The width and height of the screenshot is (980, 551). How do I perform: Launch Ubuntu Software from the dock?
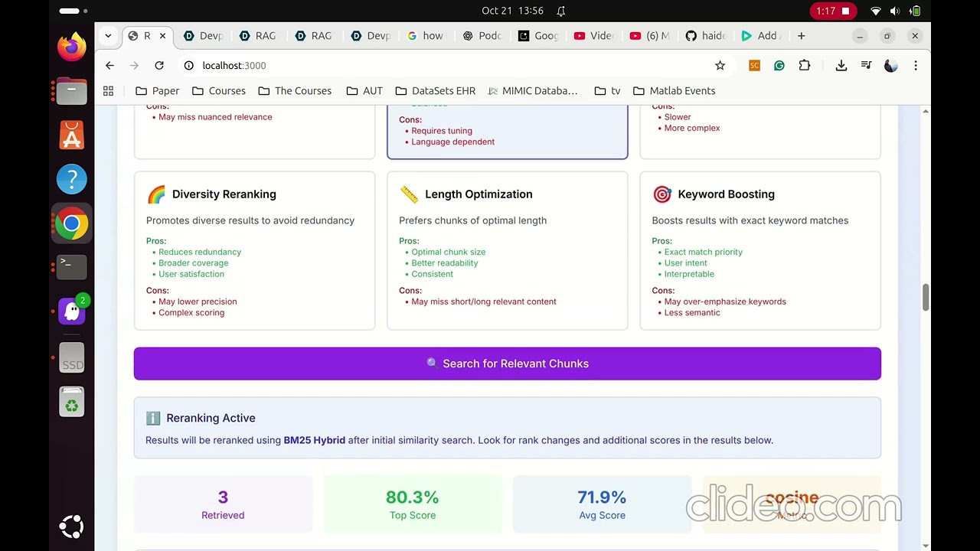72,135
